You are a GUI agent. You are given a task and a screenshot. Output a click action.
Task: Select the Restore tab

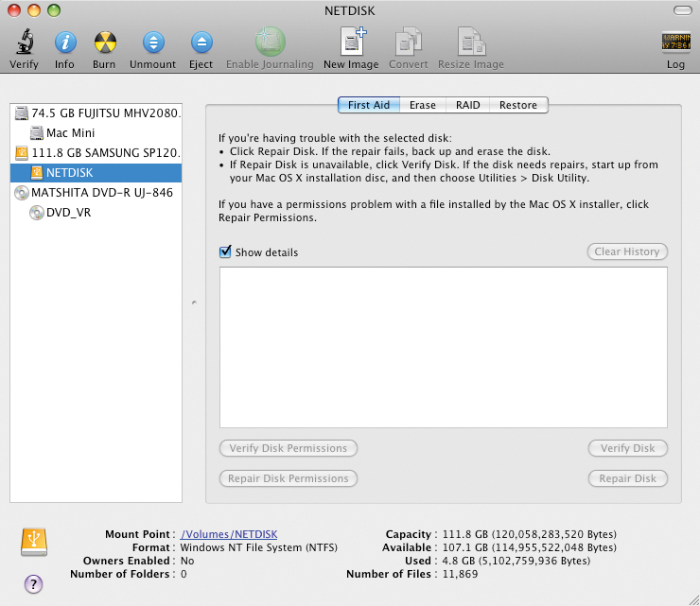pyautogui.click(x=518, y=105)
